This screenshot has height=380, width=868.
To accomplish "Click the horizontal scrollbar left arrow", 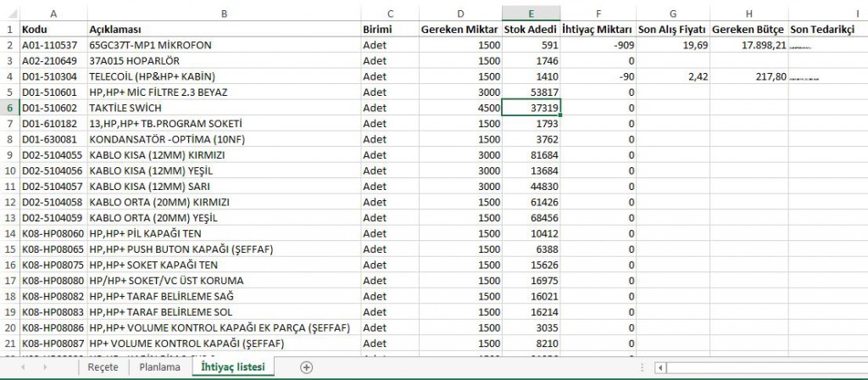I will coord(660,367).
